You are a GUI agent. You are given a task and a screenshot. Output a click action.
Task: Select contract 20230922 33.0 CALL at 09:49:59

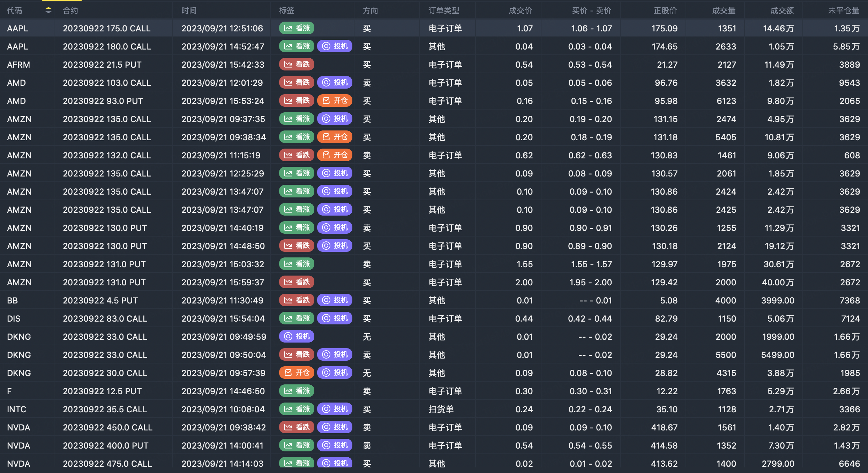[x=105, y=337]
